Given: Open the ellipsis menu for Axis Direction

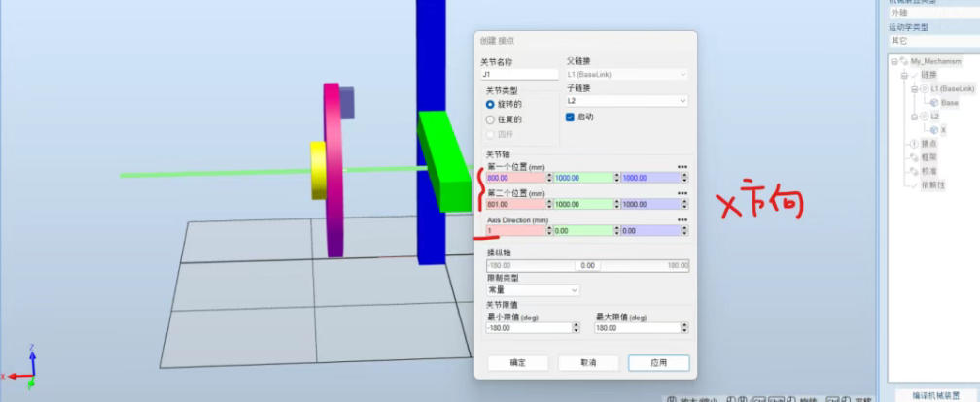Looking at the screenshot, I should tap(682, 220).
